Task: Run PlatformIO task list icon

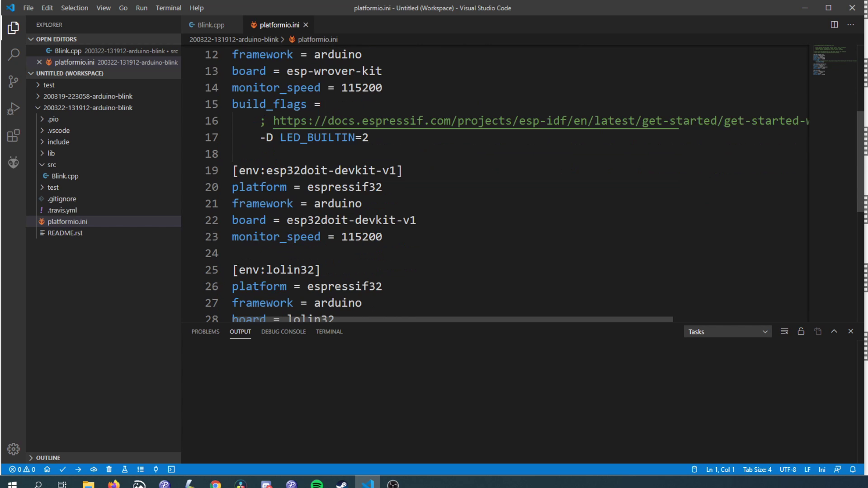Action: point(141,469)
